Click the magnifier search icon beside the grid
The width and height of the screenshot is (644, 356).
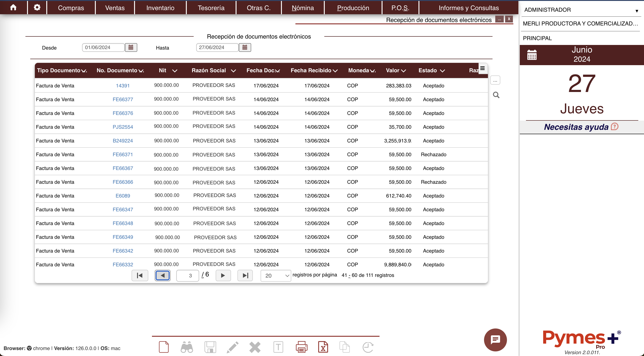(496, 95)
